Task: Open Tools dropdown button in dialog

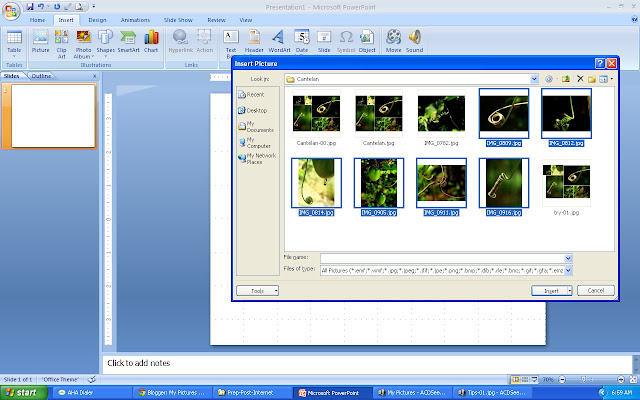Action: point(258,291)
